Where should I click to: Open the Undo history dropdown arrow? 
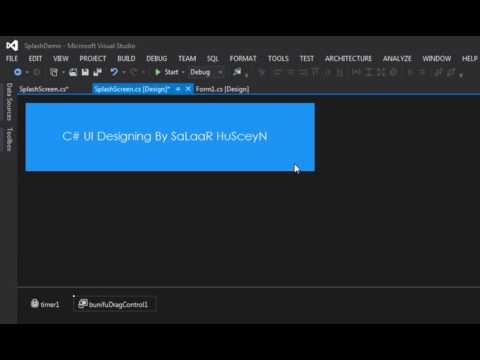(124, 72)
